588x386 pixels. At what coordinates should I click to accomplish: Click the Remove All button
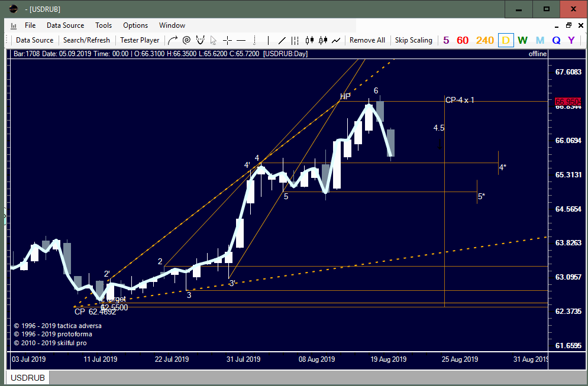(x=367, y=40)
